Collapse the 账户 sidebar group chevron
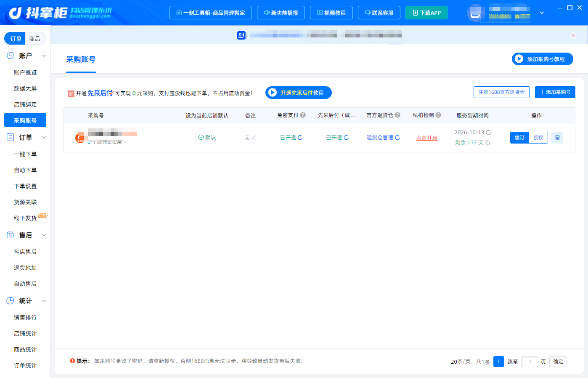Screen dimensions: 588x378 click(x=44, y=56)
